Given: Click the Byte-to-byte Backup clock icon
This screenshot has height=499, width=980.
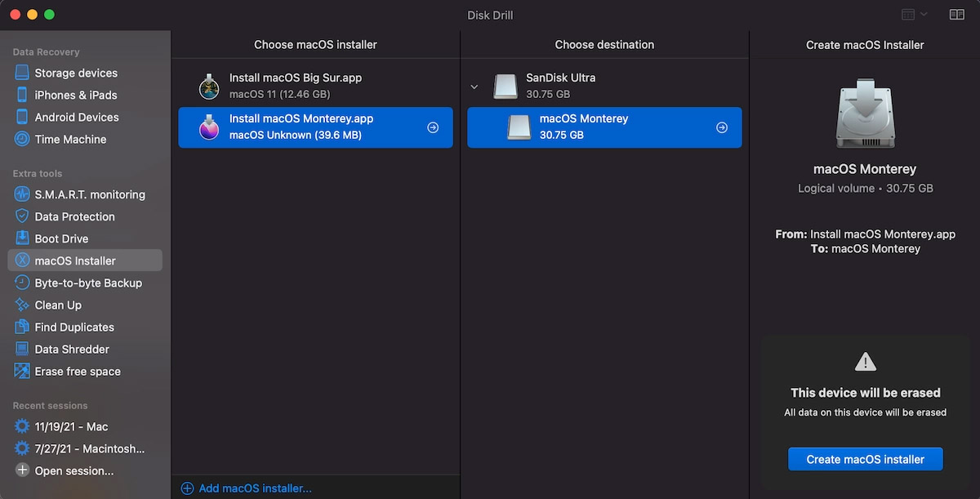Looking at the screenshot, I should coord(22,283).
